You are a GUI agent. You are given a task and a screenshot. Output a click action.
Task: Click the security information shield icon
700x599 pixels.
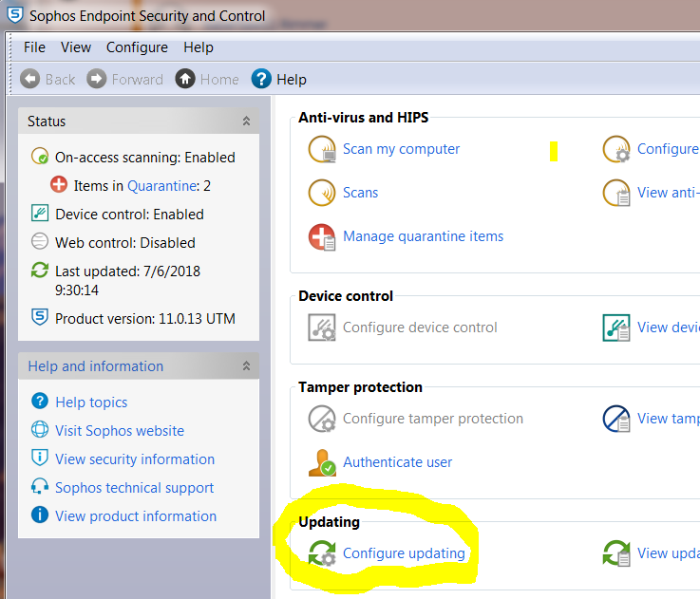(40, 458)
